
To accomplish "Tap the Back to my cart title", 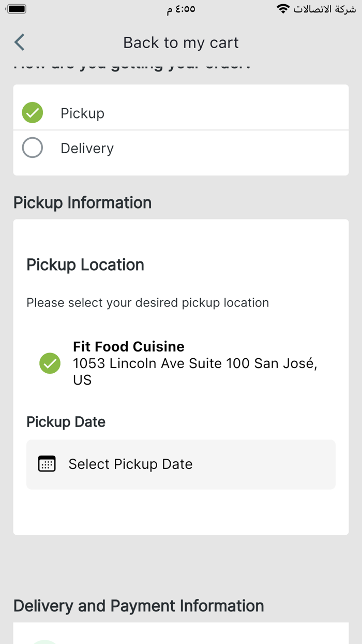I will [x=181, y=42].
